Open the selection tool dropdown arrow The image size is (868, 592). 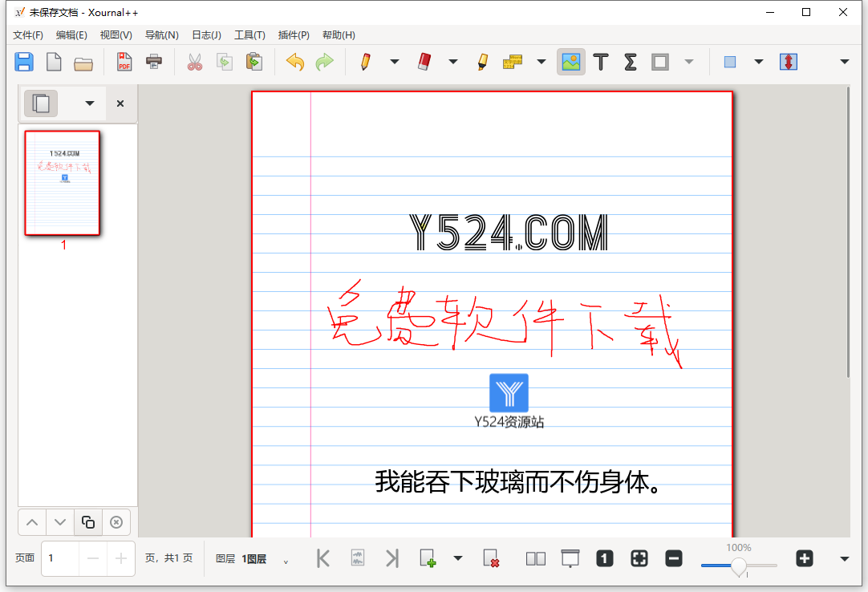click(x=759, y=62)
